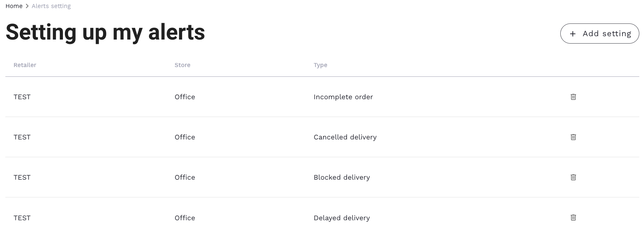Select the Cancelled delivery type cell
Screen dimensions: 644x238
345,137
